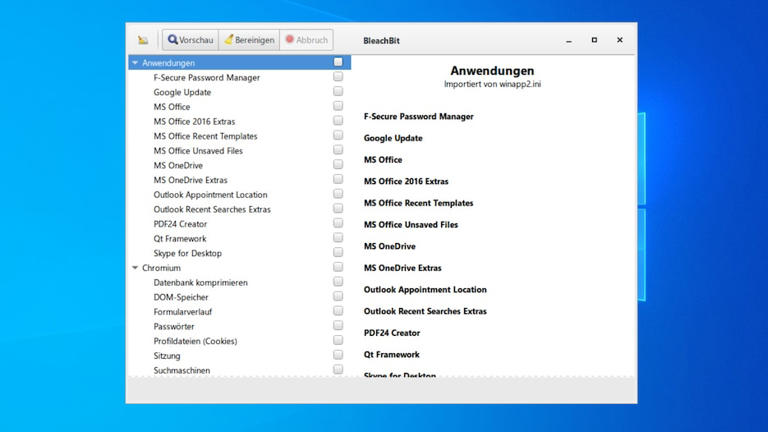Select DOM-Speicher tree item
Image resolution: width=768 pixels, height=432 pixels.
[181, 297]
